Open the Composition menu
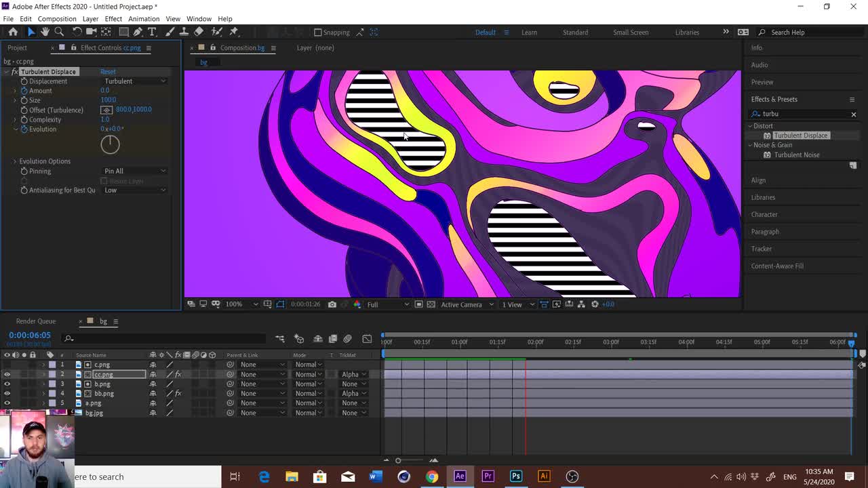 (57, 18)
